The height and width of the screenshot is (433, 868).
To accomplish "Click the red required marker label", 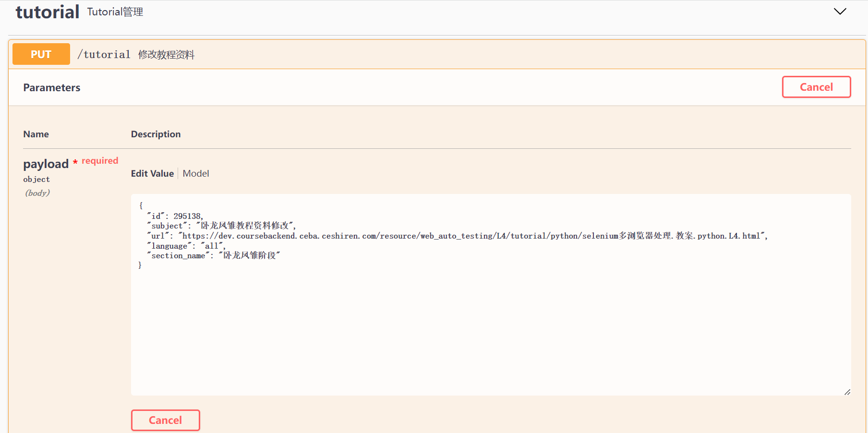I will [x=99, y=161].
